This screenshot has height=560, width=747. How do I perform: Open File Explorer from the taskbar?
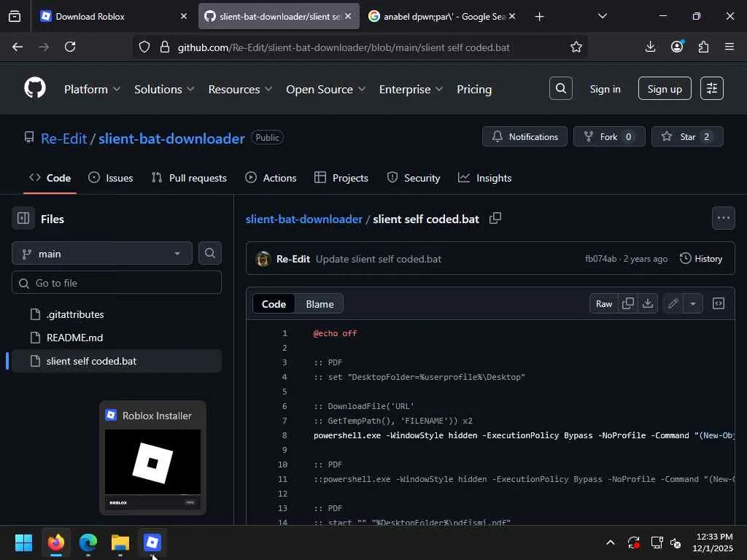click(x=120, y=542)
